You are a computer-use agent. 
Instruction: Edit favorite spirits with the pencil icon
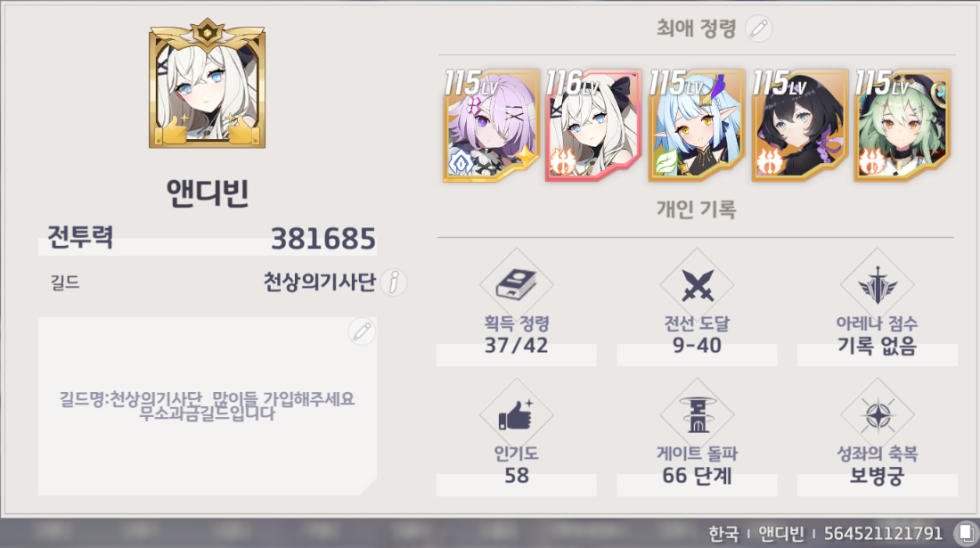pyautogui.click(x=759, y=29)
